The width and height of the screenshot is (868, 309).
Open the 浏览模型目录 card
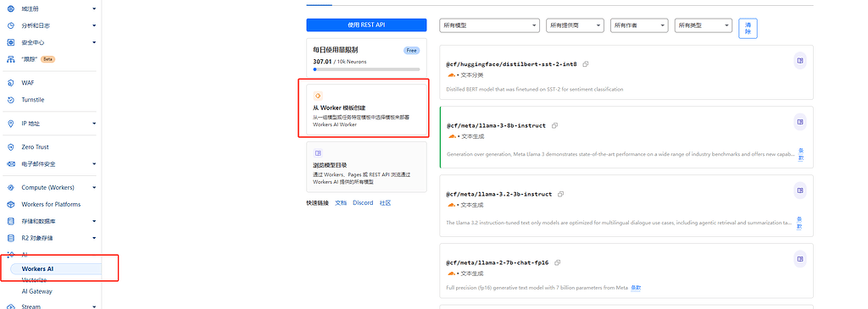(x=366, y=167)
